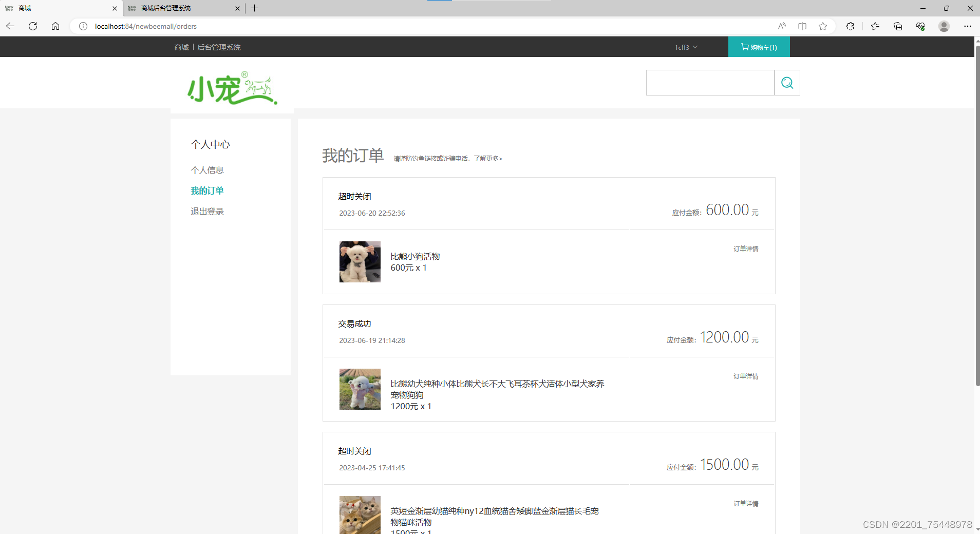
Task: Click the 小宠 logo
Action: [232, 88]
